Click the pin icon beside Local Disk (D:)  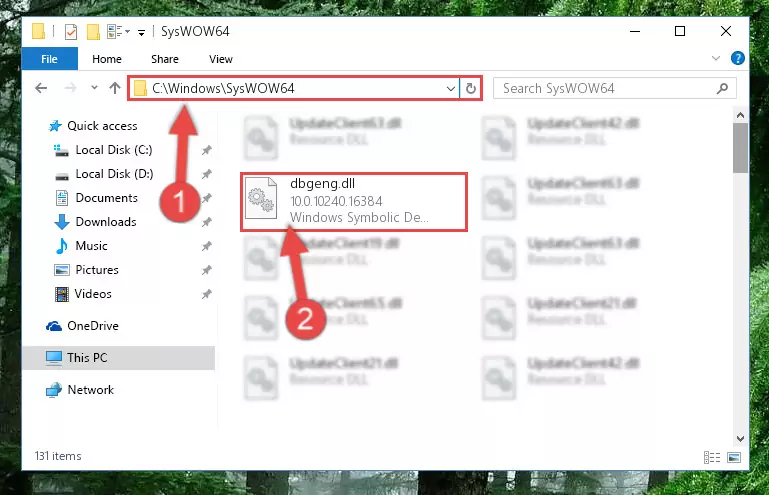click(206, 174)
